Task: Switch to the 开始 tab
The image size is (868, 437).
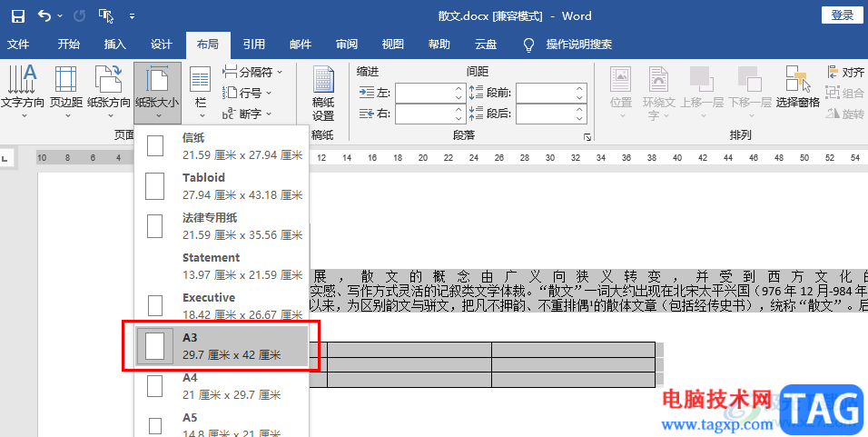Action: pyautogui.click(x=68, y=45)
